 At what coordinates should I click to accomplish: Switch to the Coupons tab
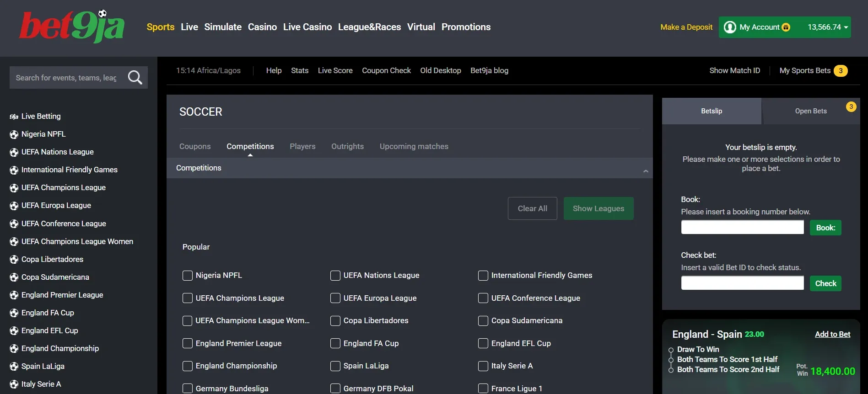tap(195, 146)
